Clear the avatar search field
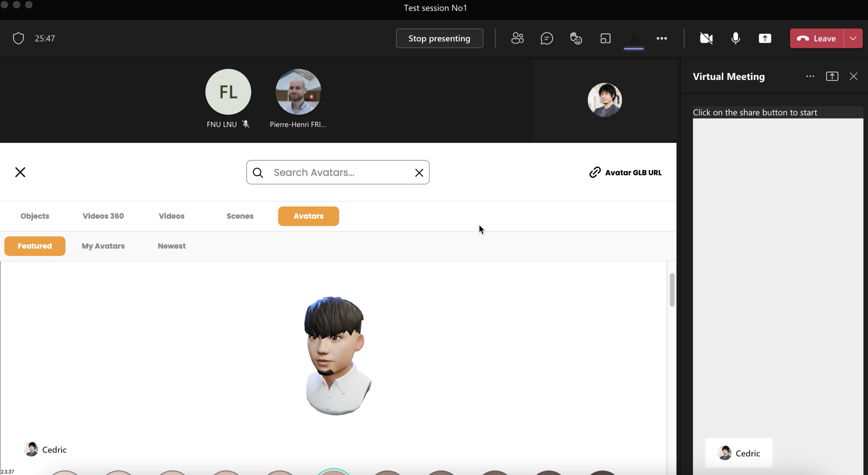 pyautogui.click(x=419, y=172)
